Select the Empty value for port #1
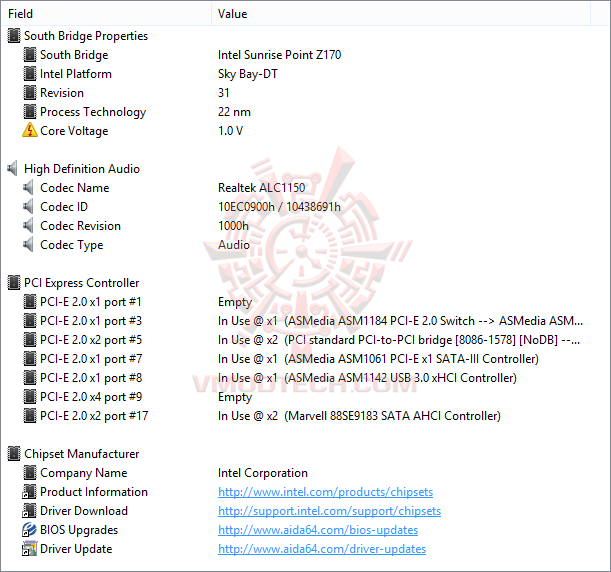The image size is (611, 572). [x=235, y=302]
